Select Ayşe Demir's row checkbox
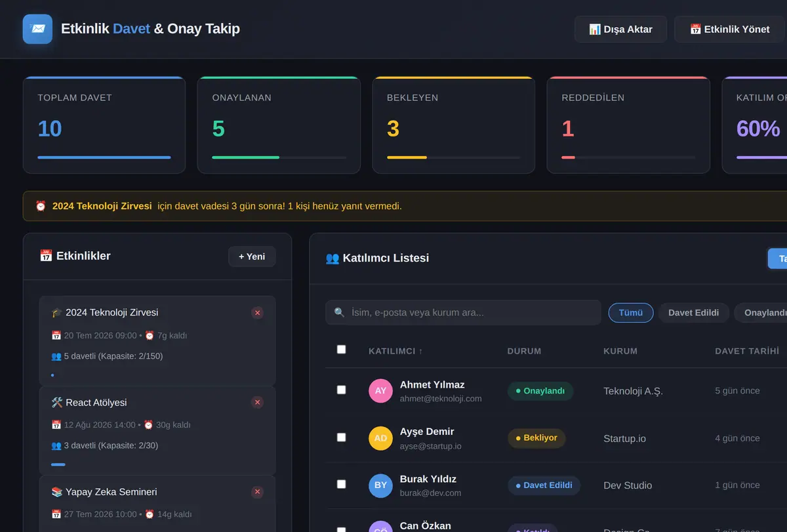Image resolution: width=787 pixels, height=532 pixels. point(341,437)
